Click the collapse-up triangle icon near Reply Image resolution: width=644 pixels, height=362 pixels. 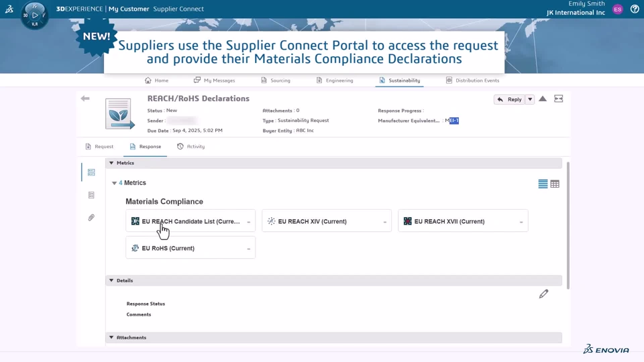click(x=543, y=99)
